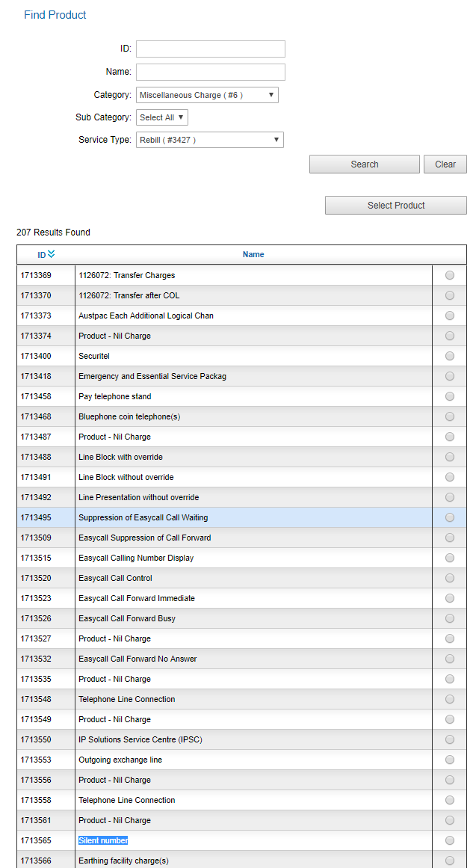Sort table by Name column header
The width and height of the screenshot is (476, 868).
(253, 254)
